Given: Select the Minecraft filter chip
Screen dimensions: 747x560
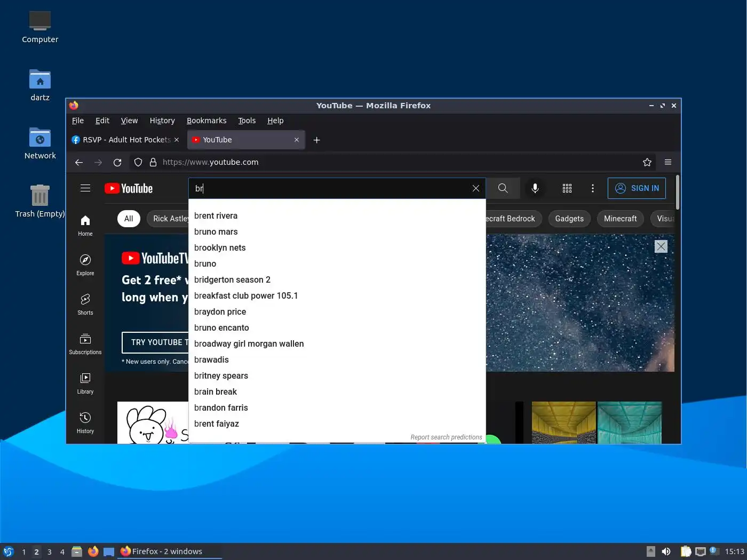Looking at the screenshot, I should click(x=621, y=219).
